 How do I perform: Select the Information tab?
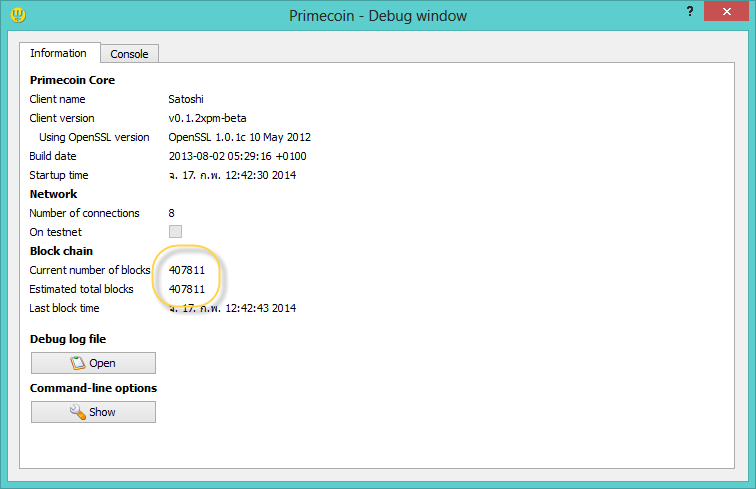(58, 53)
